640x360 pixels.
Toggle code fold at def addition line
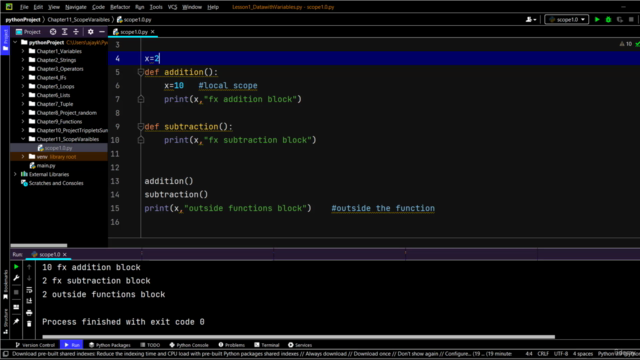tap(140, 72)
